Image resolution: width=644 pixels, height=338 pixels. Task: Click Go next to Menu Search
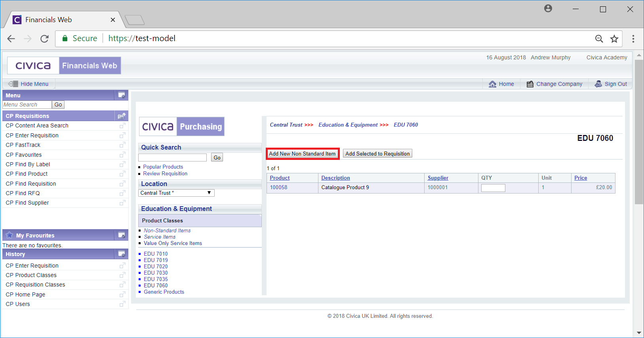(x=58, y=104)
